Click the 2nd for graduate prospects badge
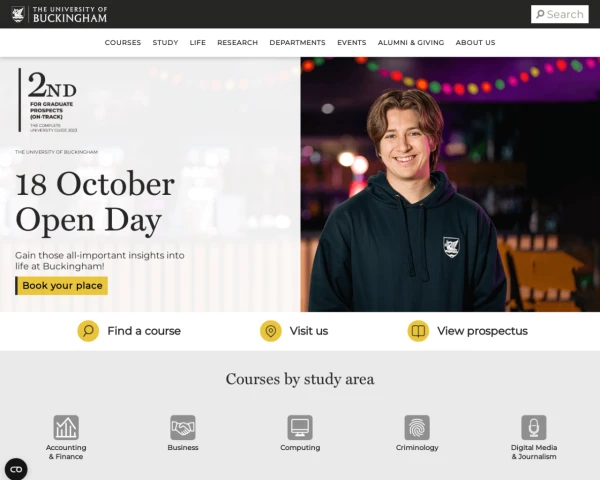 48,100
